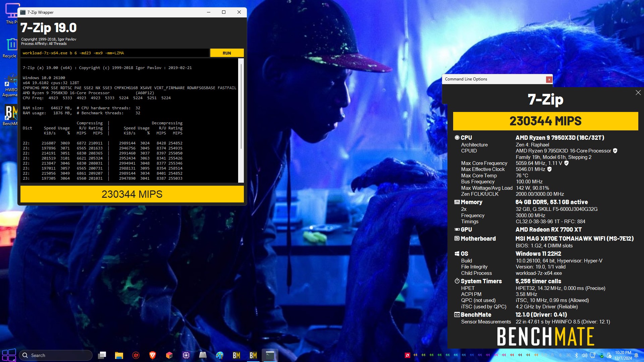Click the 142 W, 90.81% wattage value

[x=532, y=188]
